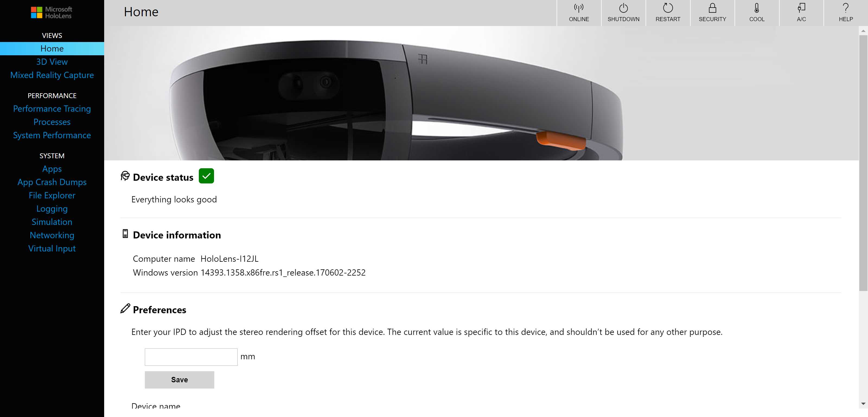Click the Preferences pencil icon

[125, 309]
